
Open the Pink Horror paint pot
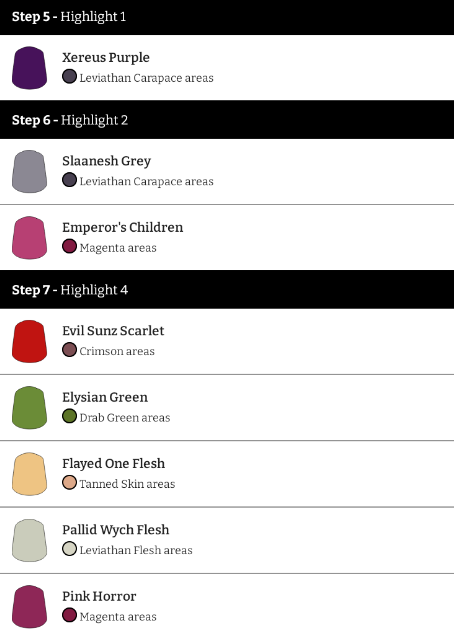tap(29, 607)
